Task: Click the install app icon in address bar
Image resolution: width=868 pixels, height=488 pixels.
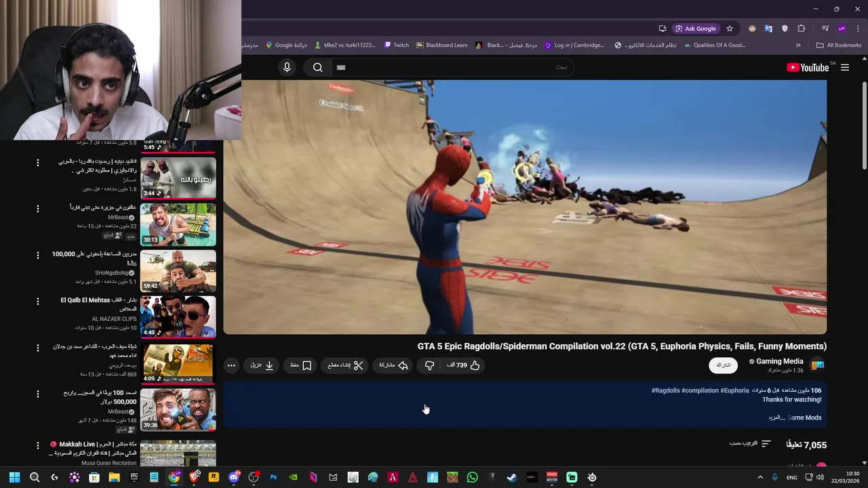Action: click(x=663, y=28)
